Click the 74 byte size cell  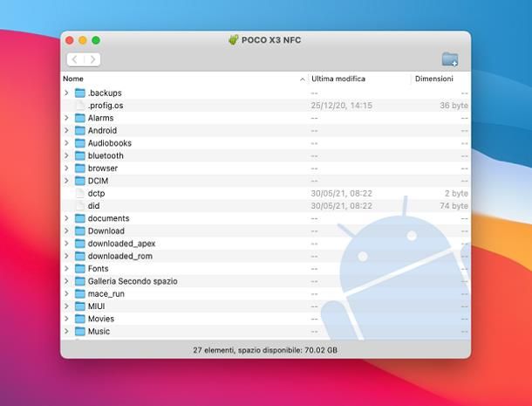click(x=454, y=206)
